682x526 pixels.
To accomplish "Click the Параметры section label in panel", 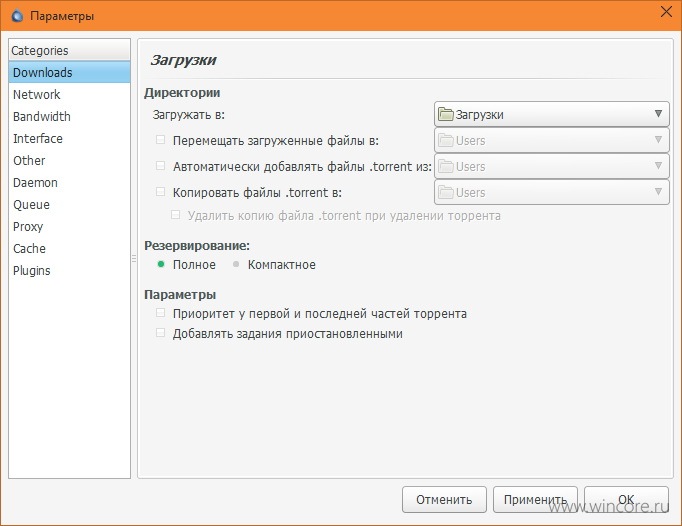I will pyautogui.click(x=180, y=295).
